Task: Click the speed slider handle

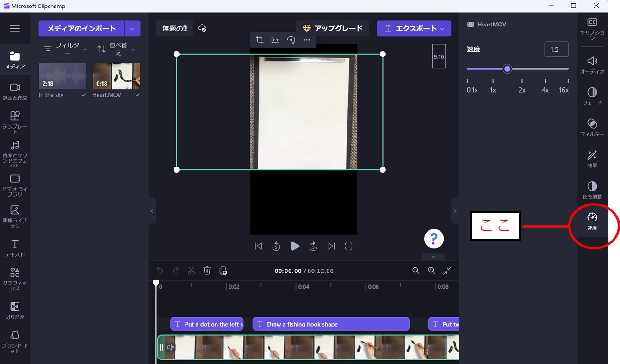Action: [508, 69]
